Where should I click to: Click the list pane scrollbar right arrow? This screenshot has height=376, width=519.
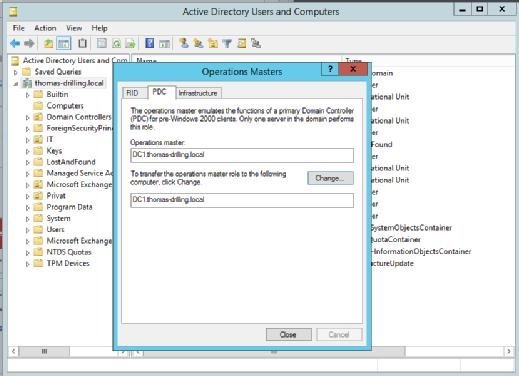pyautogui.click(x=509, y=351)
